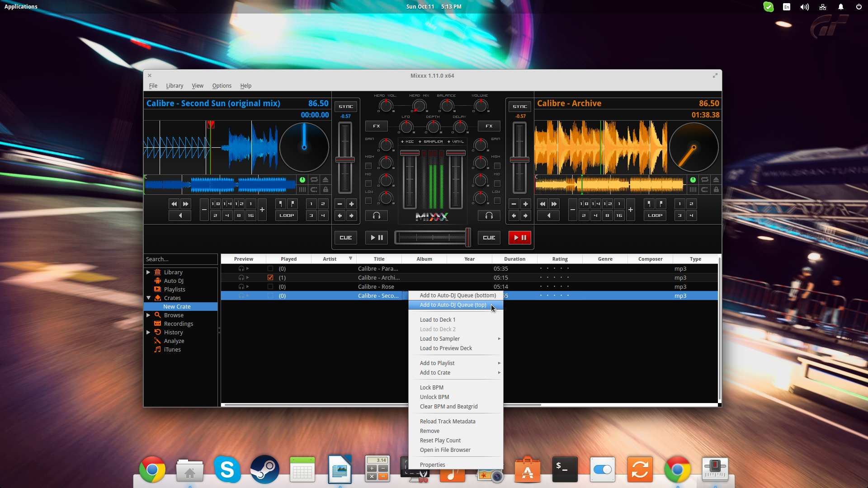Expand the Browse tree item
Screen dimensions: 868x488
click(x=148, y=315)
